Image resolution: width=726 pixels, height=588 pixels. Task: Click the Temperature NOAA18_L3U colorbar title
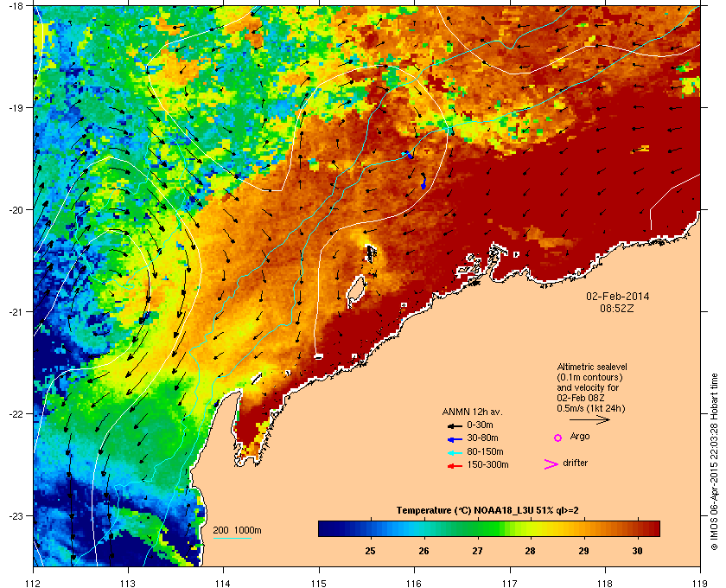tap(487, 511)
